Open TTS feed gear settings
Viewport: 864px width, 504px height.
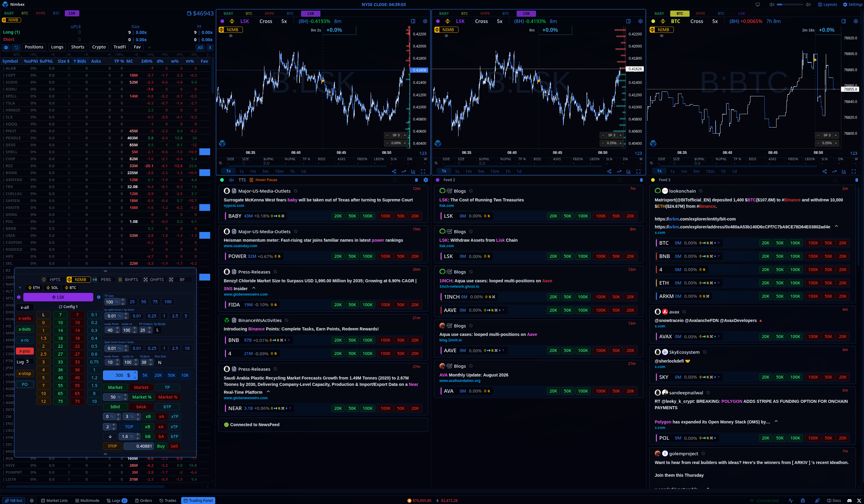click(x=425, y=180)
